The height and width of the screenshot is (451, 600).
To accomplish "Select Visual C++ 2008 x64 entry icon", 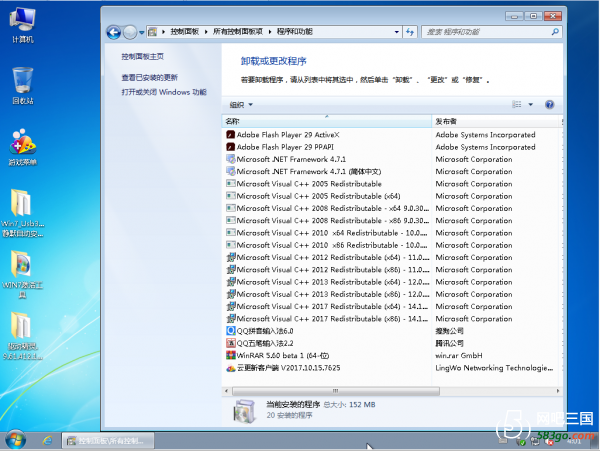I will 230,208.
